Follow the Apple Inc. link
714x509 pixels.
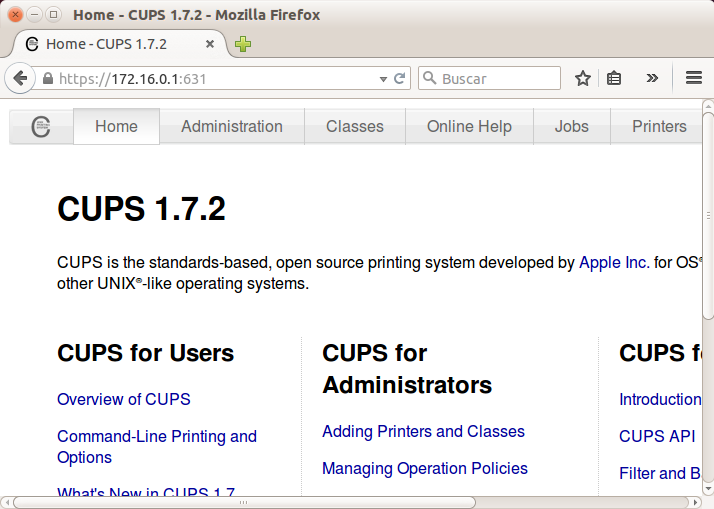pyautogui.click(x=614, y=263)
